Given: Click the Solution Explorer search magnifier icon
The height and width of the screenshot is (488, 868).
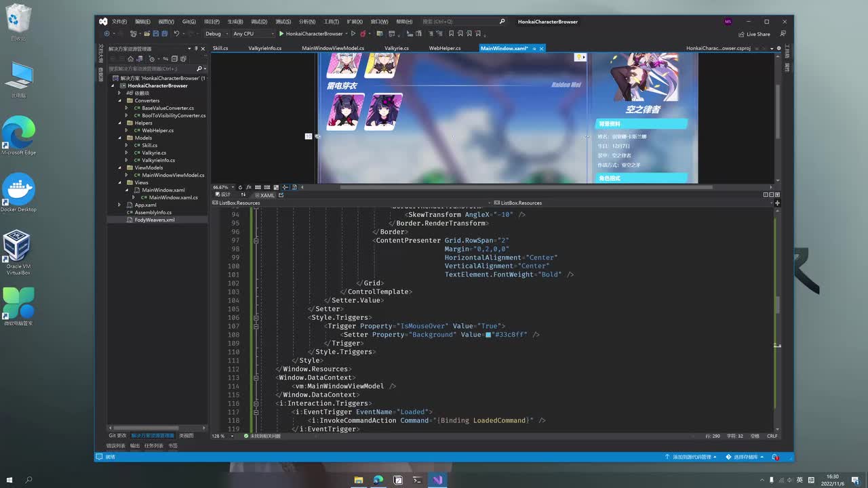Looking at the screenshot, I should coord(199,68).
